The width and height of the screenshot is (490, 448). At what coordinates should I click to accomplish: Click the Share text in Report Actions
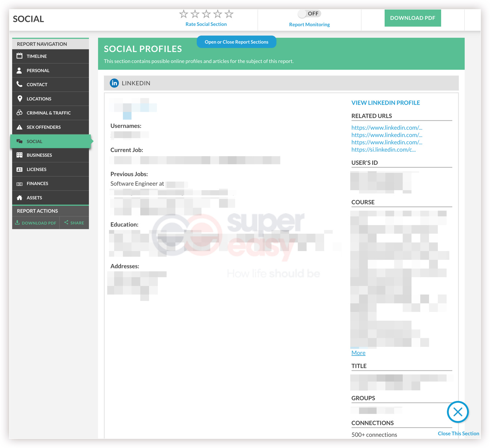pos(77,223)
